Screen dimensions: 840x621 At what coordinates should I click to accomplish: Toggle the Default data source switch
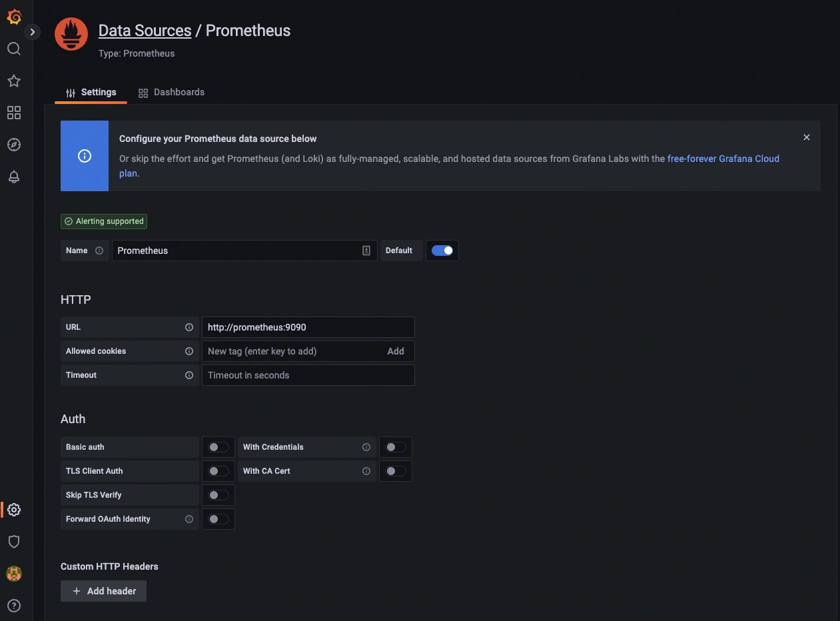click(442, 251)
